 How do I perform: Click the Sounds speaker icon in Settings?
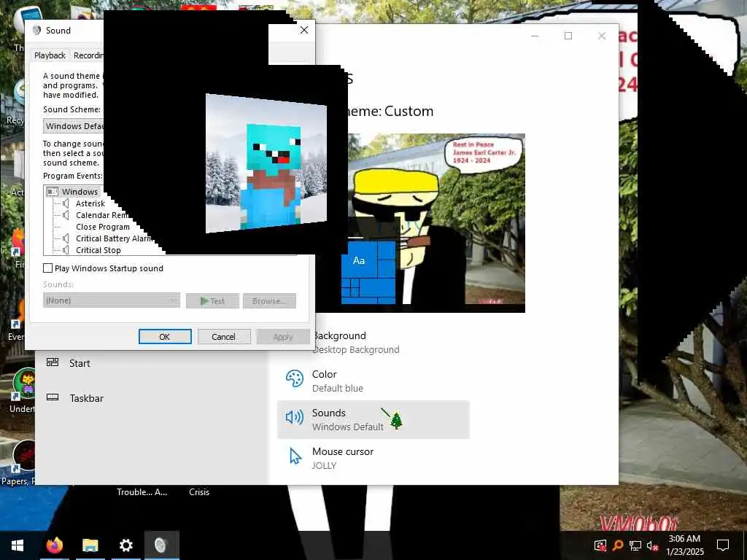(295, 418)
